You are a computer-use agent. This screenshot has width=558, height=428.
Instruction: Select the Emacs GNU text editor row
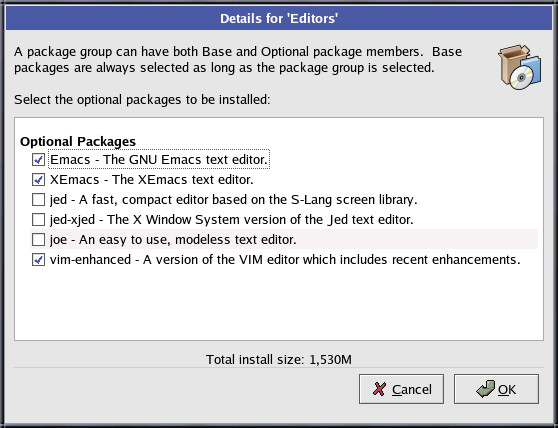[159, 159]
